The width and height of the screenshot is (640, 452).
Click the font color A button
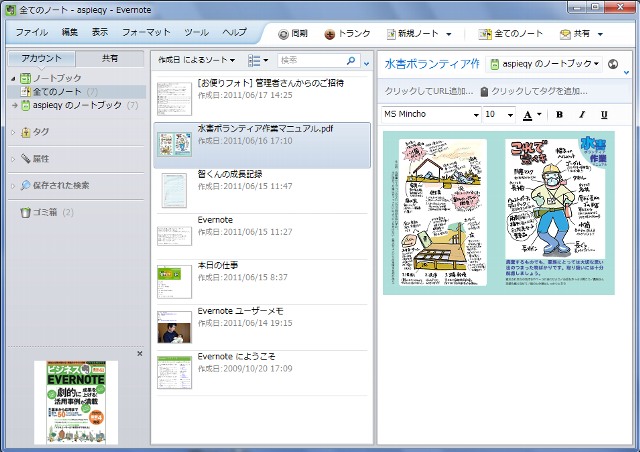point(528,116)
